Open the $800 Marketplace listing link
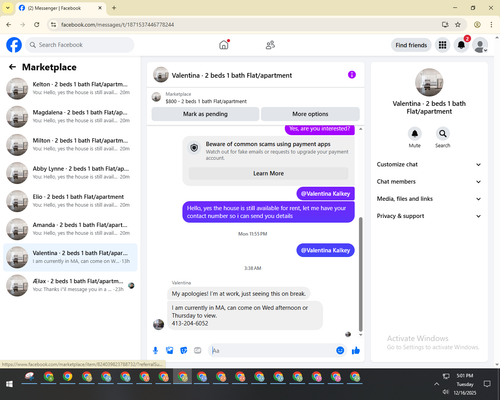 [206, 101]
